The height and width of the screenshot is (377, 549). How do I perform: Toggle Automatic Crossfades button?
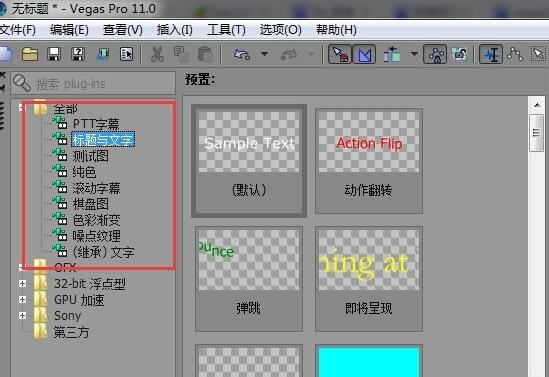click(364, 54)
